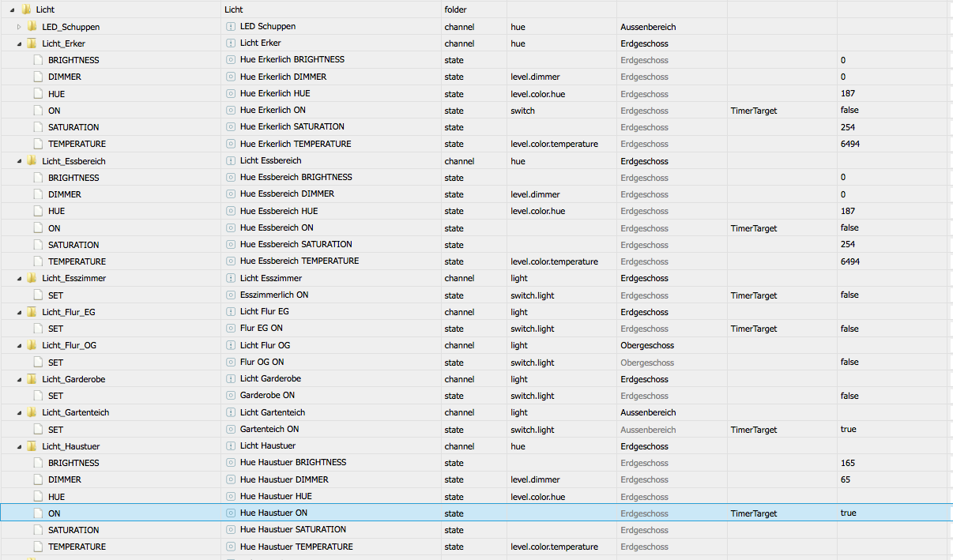Click the state icon beside Hue Haustuer ON
The image size is (953, 560).
click(232, 513)
